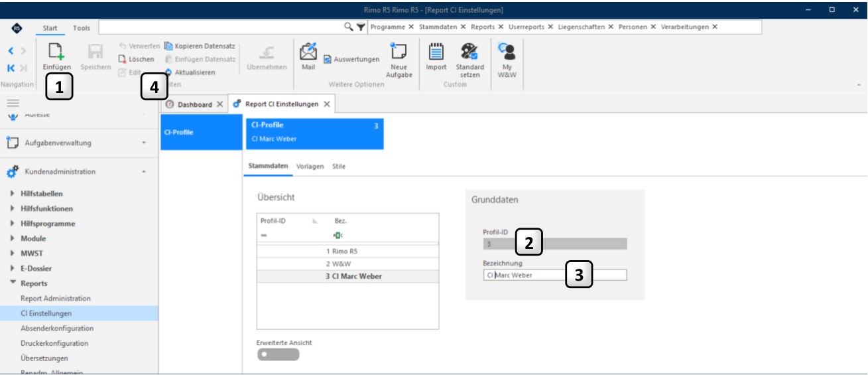Select the Stammdaten sub-tab

click(x=268, y=167)
